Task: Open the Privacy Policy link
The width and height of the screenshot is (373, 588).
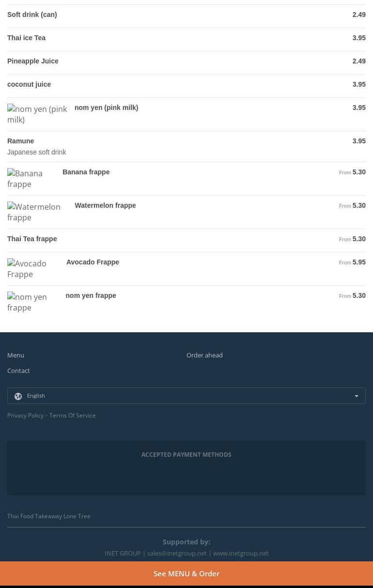Action: (x=25, y=415)
